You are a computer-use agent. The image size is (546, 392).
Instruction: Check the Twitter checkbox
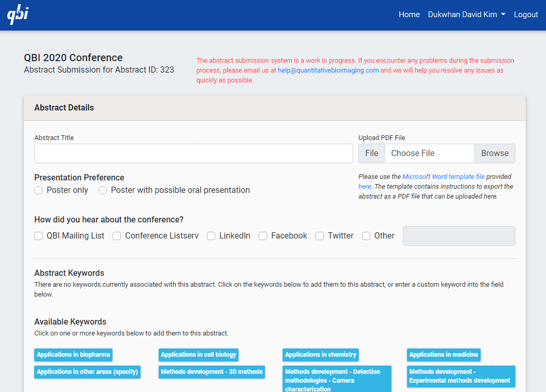(319, 235)
